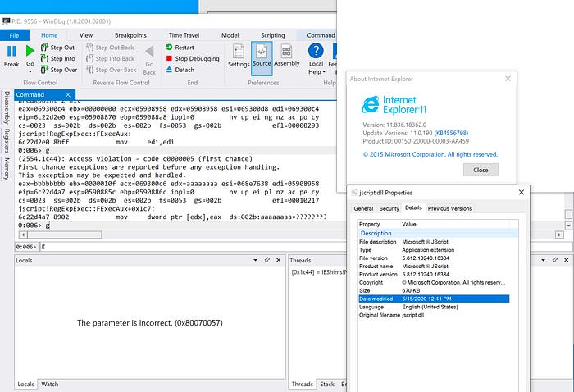Open the Locals panel options dropdown
574x392 pixels.
coord(256,260)
